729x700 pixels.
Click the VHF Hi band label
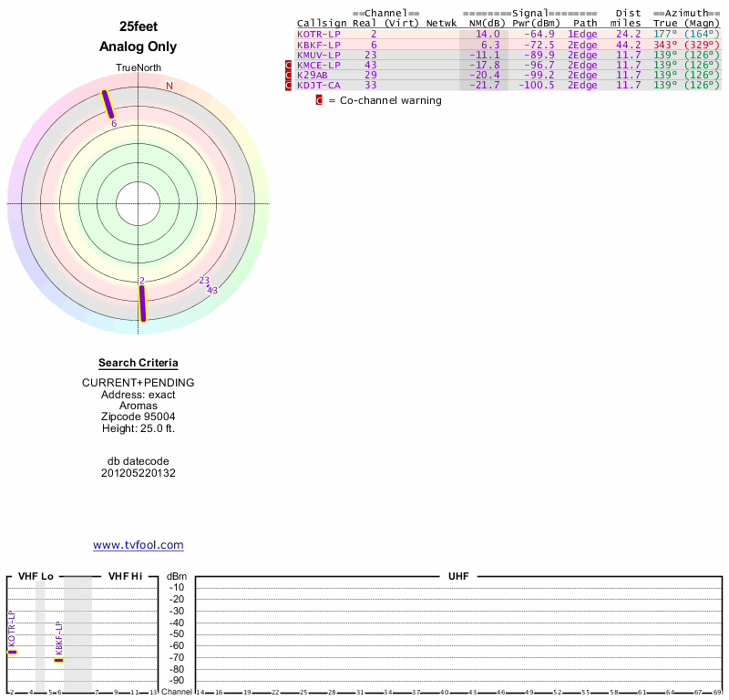click(x=125, y=576)
